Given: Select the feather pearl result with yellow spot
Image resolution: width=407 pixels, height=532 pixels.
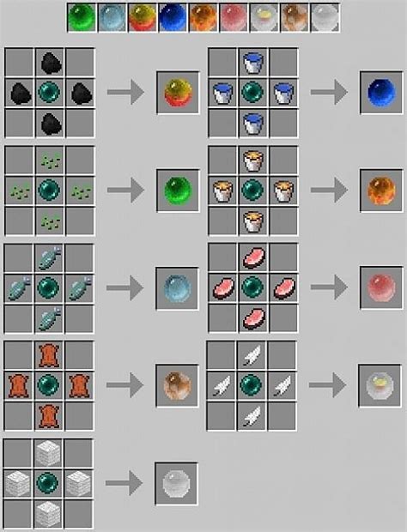Looking at the screenshot, I should click(380, 385).
